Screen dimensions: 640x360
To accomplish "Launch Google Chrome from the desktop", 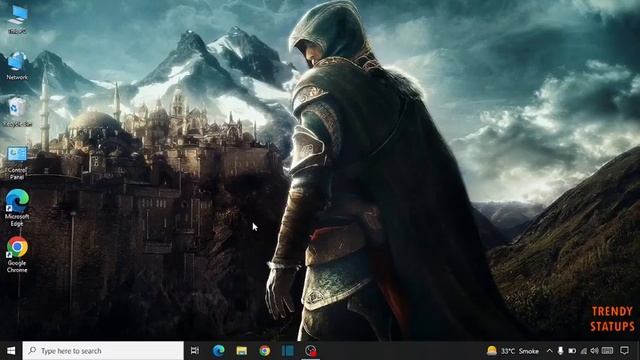I will pos(17,254).
